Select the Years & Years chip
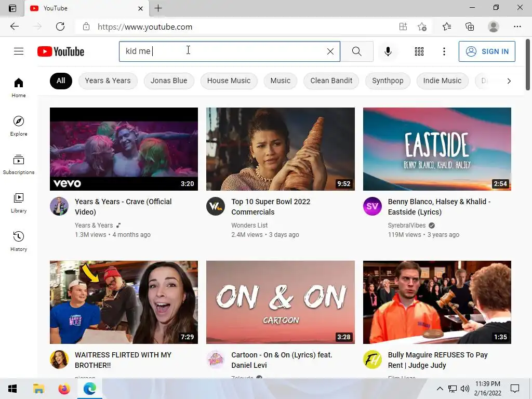 [x=108, y=81]
